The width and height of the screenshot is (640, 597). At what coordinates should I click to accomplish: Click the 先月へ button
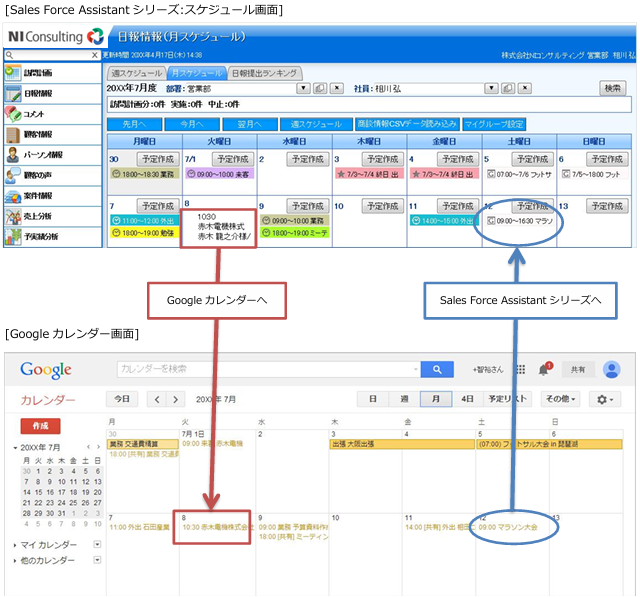[135, 124]
